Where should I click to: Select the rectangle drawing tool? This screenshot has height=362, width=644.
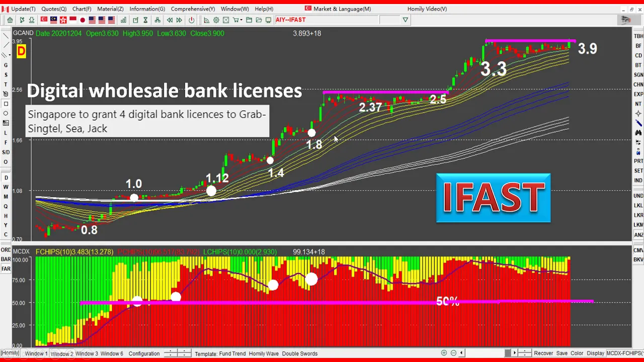(x=6, y=104)
